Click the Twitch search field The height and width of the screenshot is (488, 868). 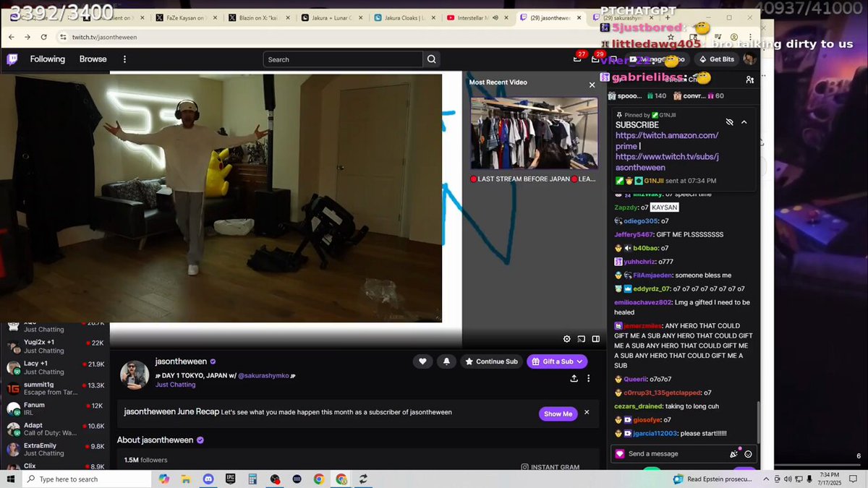point(343,59)
